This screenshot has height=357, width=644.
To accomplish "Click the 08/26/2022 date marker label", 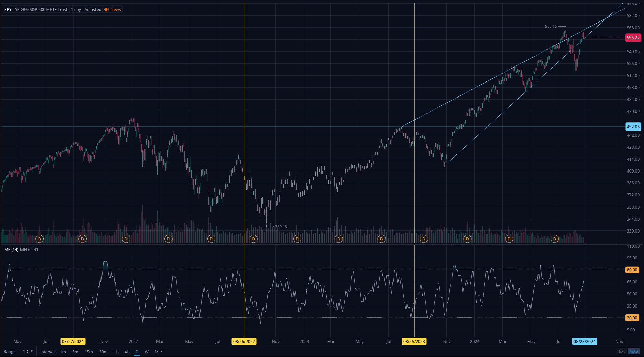I will [x=244, y=341].
